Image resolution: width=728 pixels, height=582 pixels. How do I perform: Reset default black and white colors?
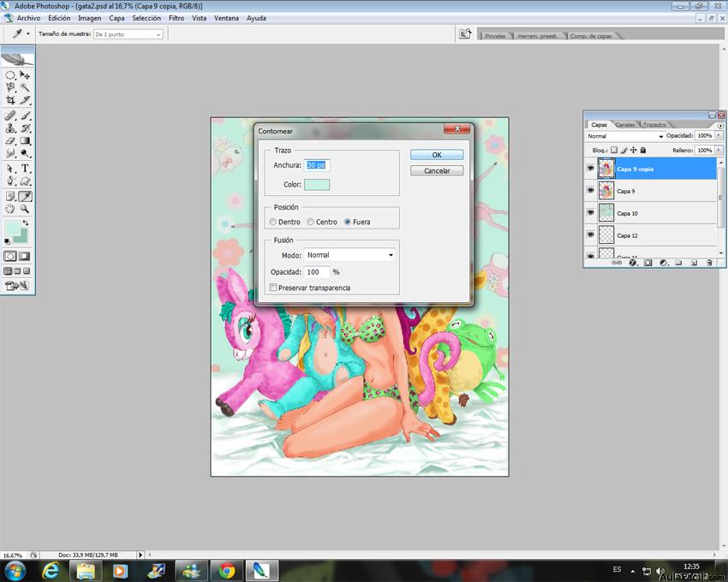click(x=7, y=241)
